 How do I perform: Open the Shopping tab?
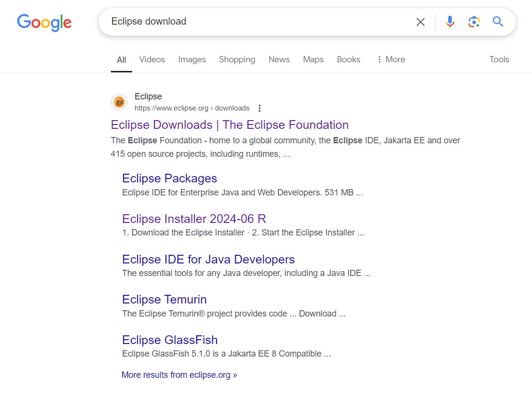pos(237,59)
